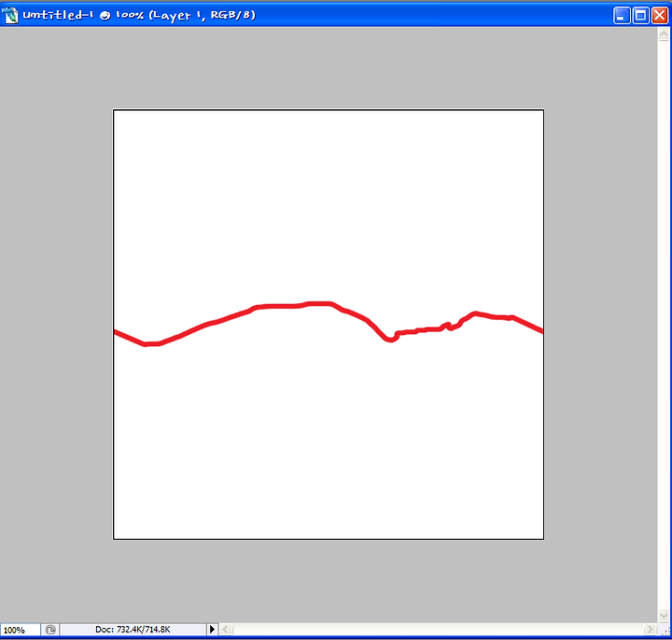672x640 pixels.
Task: Minimize the Untitled-1 document window
Action: point(622,16)
